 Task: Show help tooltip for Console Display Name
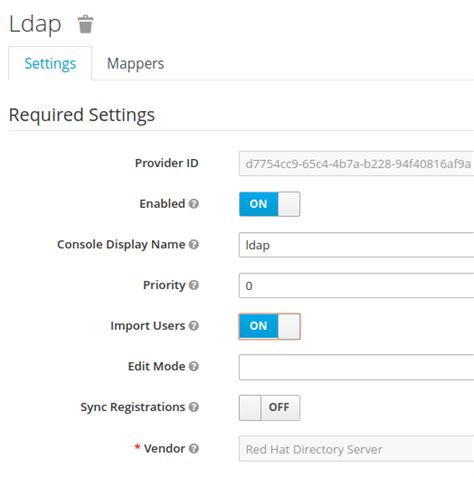pos(194,244)
